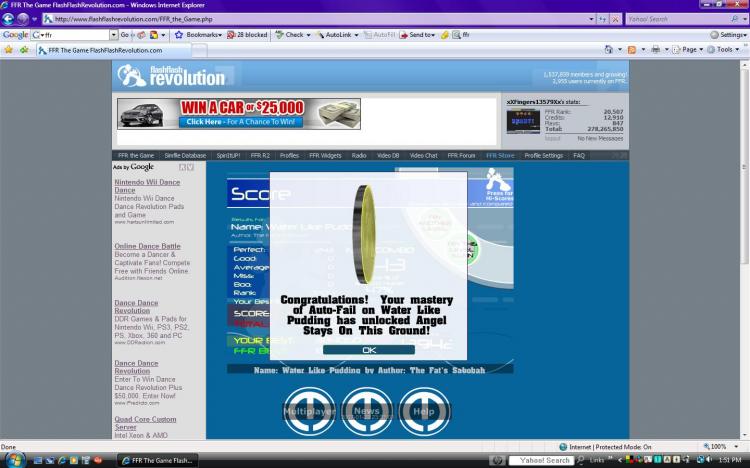This screenshot has width=750, height=468.
Task: Click the 28 blocked popup blocker icon
Action: (x=247, y=35)
